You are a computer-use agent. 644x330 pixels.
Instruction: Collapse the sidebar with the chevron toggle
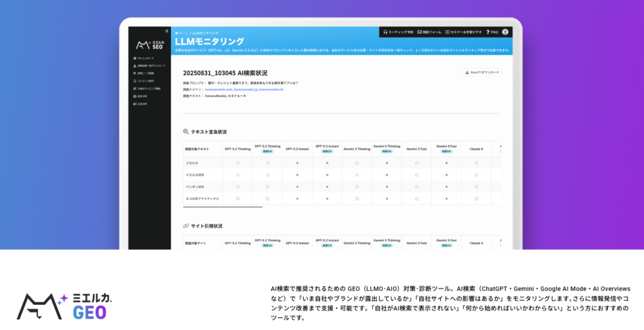point(167,31)
